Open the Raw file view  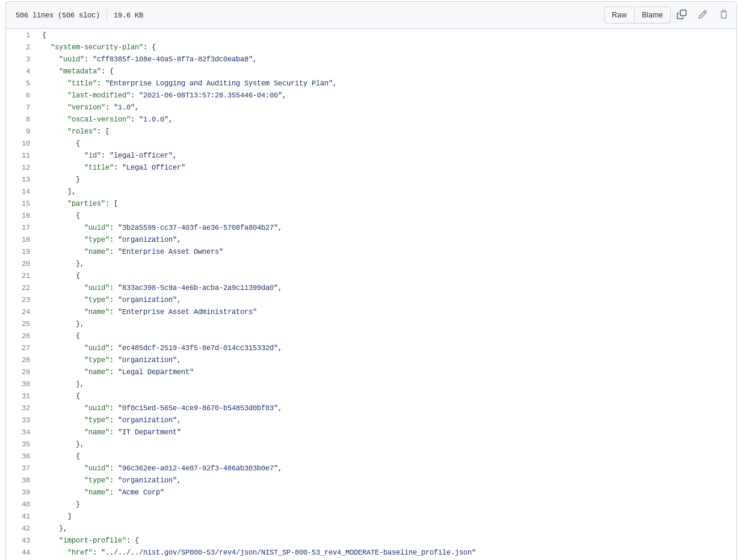(x=619, y=15)
